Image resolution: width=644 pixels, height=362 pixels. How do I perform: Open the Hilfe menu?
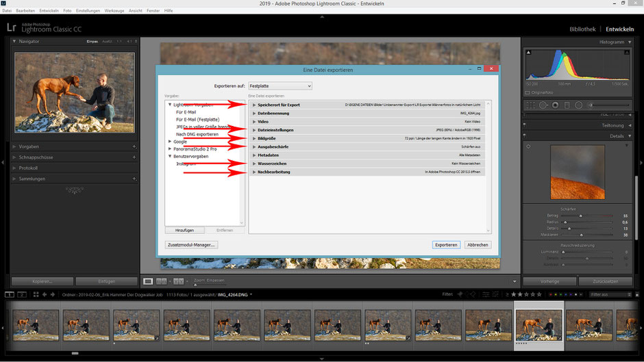coord(169,11)
